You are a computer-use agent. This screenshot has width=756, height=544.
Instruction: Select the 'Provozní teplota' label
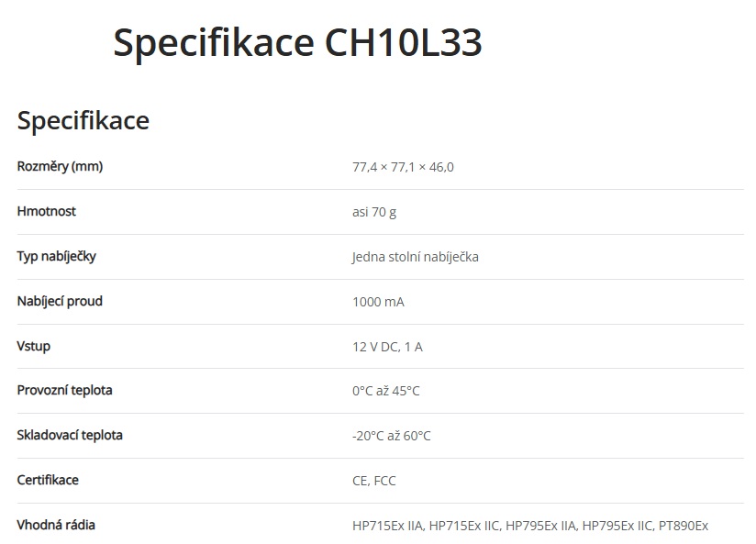[64, 390]
